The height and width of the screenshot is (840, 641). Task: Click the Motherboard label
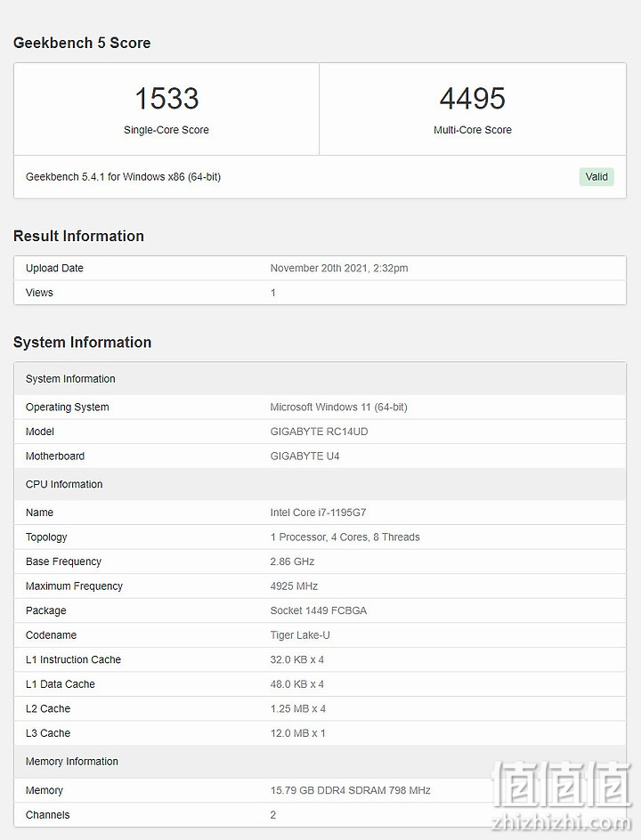(x=55, y=456)
